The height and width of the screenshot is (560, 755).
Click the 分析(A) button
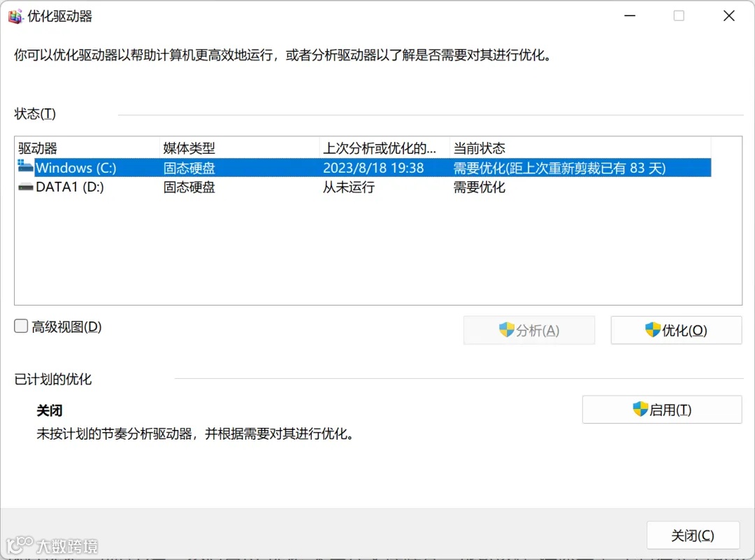tap(528, 330)
